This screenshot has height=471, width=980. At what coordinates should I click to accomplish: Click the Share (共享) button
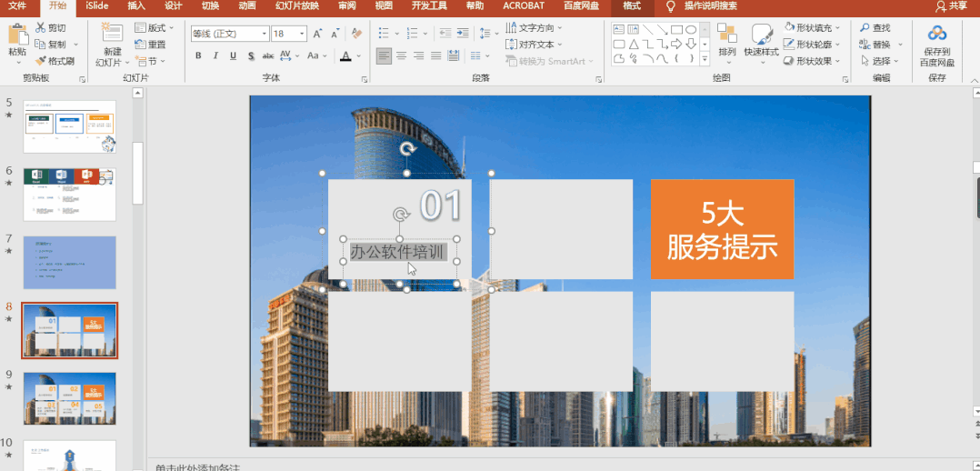pyautogui.click(x=951, y=5)
